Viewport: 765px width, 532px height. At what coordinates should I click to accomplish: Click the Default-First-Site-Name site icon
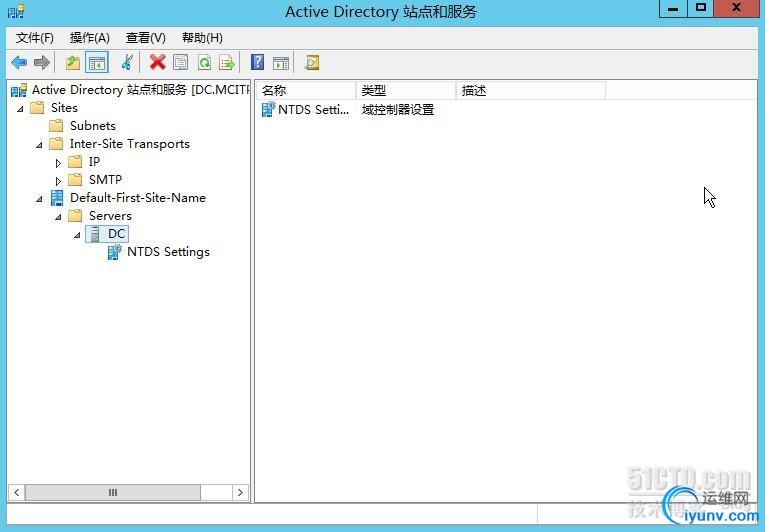57,198
